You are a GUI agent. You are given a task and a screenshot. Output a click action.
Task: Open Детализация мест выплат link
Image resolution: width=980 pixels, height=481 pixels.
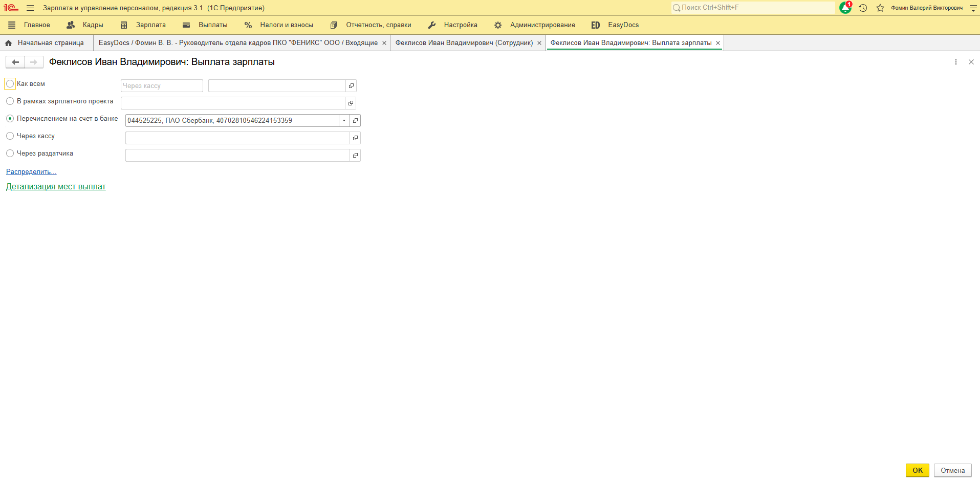pyautogui.click(x=56, y=187)
